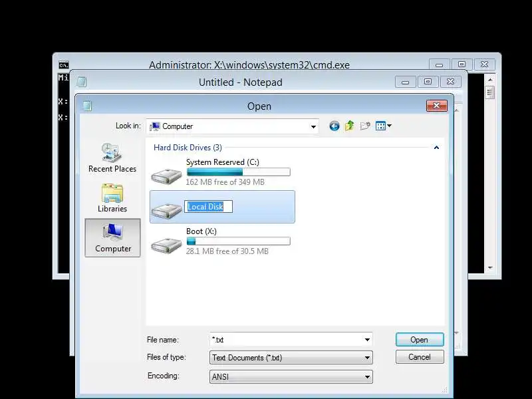Close the Administrator cmd.exe window
This screenshot has height=399, width=532.
485,64
